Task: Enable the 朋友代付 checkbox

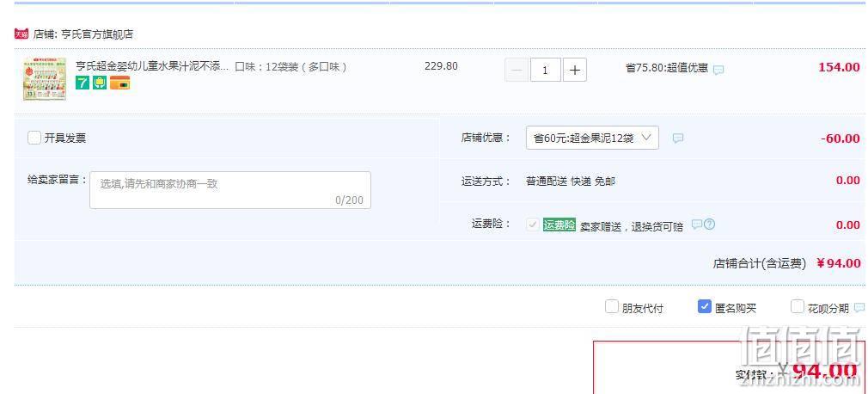Action: pos(612,306)
